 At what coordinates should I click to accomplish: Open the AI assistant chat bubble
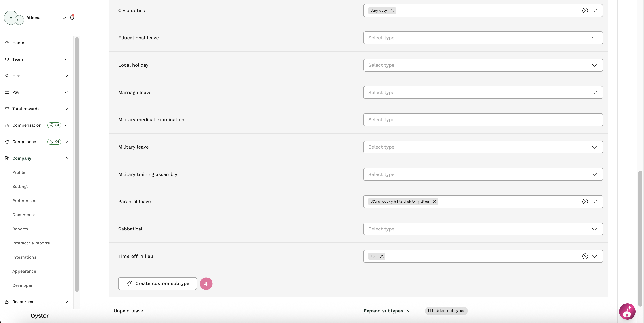click(627, 311)
